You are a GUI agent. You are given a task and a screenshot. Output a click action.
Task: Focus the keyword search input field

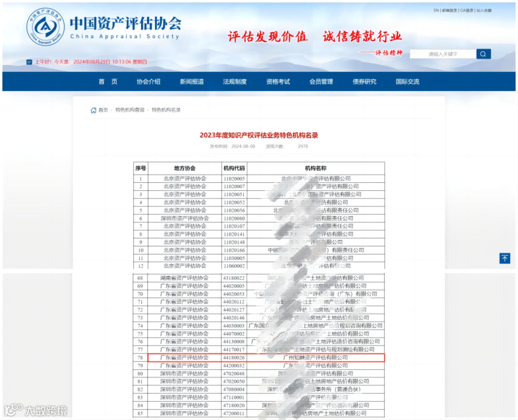pos(443,54)
